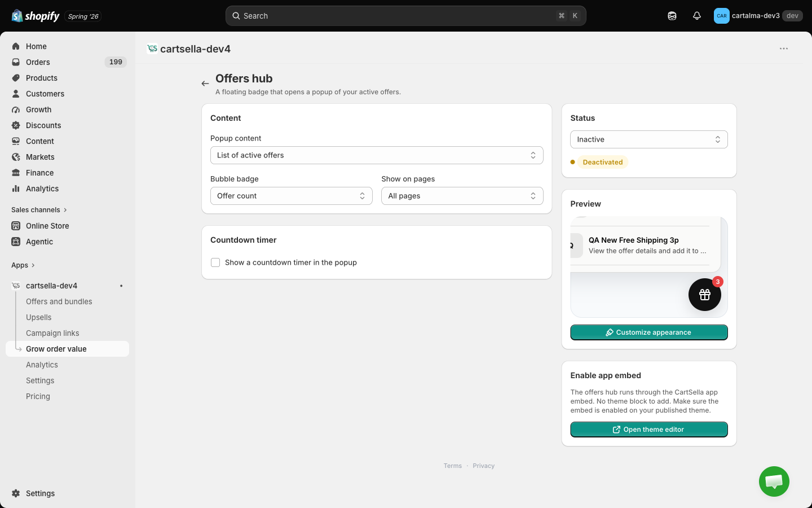Click the Enable app embed heading
This screenshot has height=508, width=812.
tap(606, 375)
